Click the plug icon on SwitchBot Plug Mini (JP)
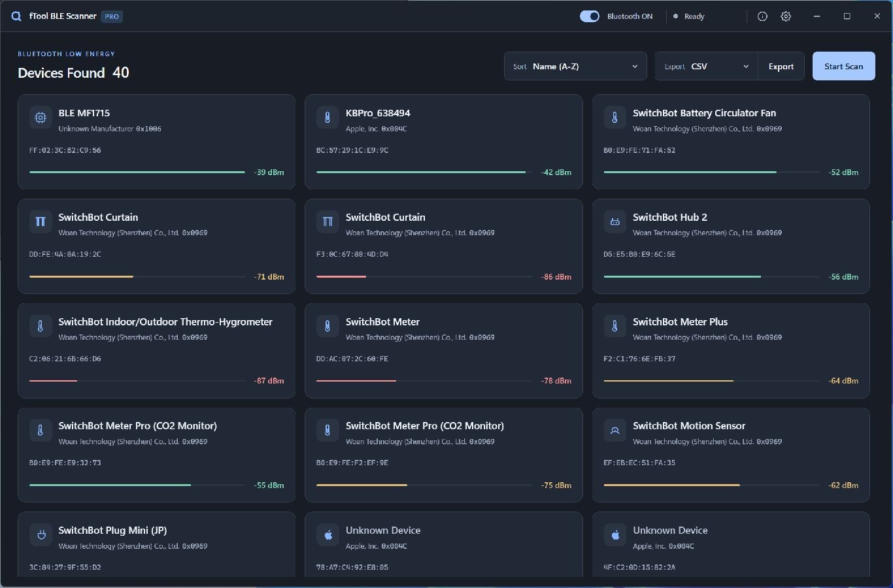 (41, 535)
